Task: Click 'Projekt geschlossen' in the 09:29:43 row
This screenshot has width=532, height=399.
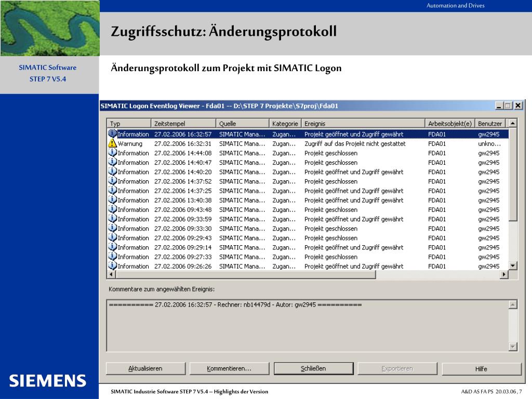Action: click(x=331, y=238)
